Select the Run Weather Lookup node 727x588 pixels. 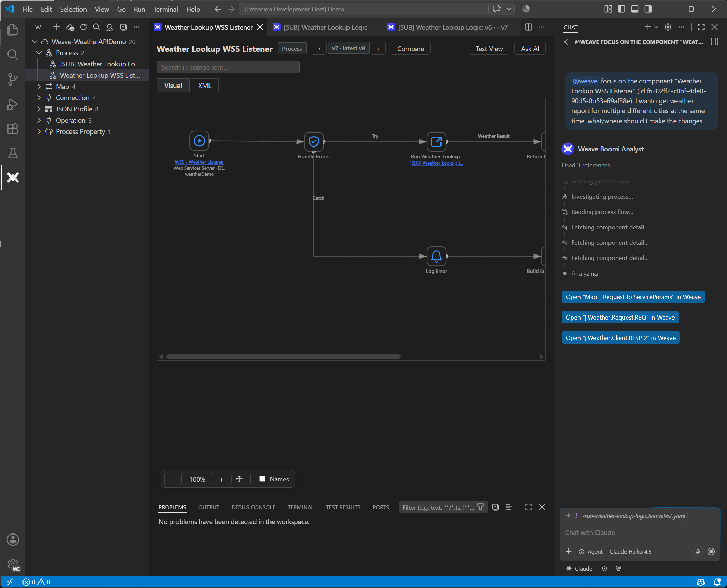436,141
